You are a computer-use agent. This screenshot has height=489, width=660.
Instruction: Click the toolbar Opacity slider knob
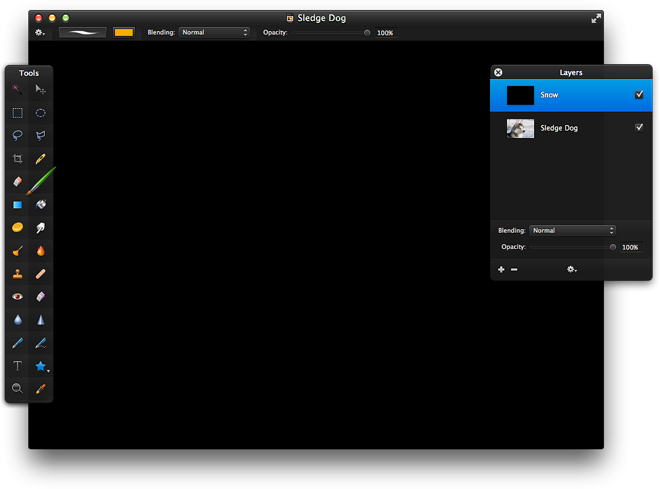point(367,33)
